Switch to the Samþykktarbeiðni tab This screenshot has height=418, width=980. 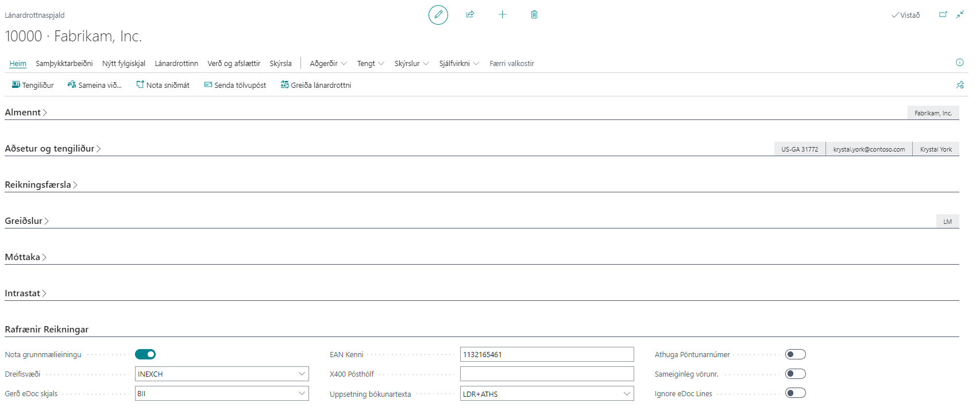point(64,63)
